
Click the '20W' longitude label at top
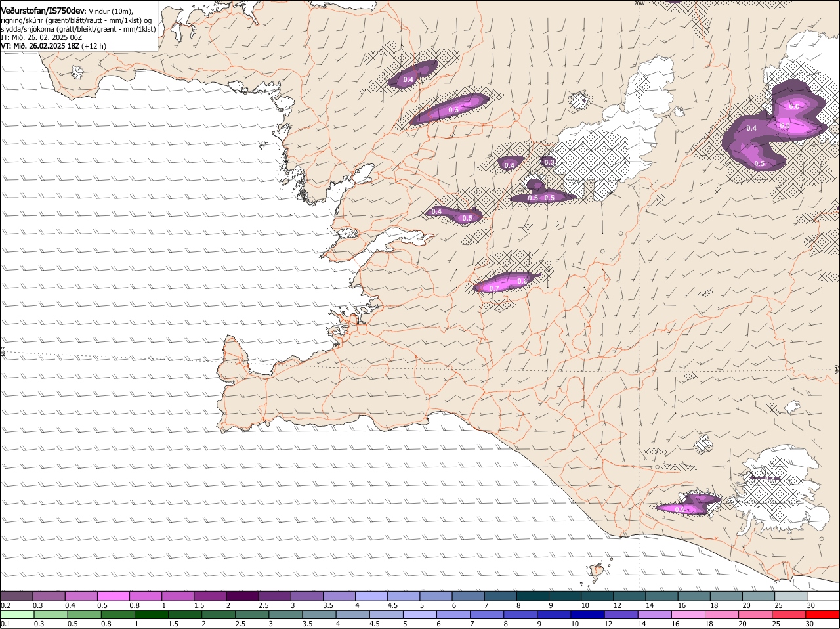tap(639, 3)
